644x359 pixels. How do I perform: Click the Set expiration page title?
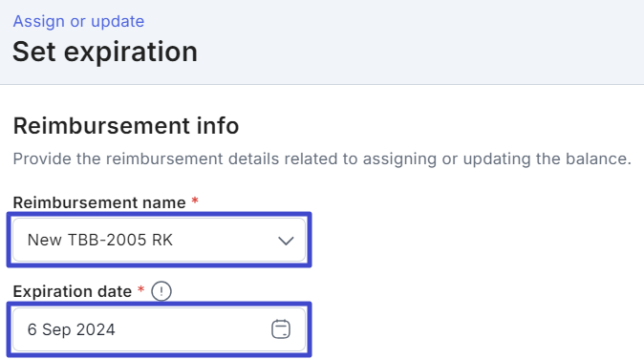105,53
